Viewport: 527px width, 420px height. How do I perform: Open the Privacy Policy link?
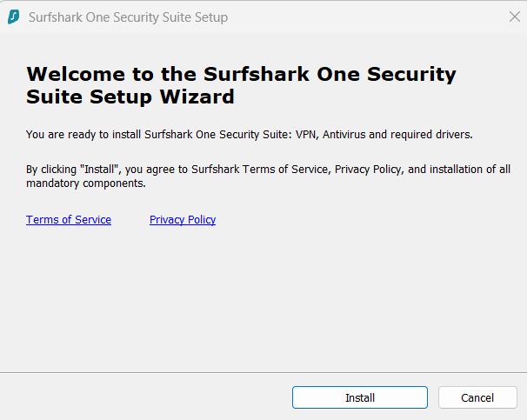[183, 220]
